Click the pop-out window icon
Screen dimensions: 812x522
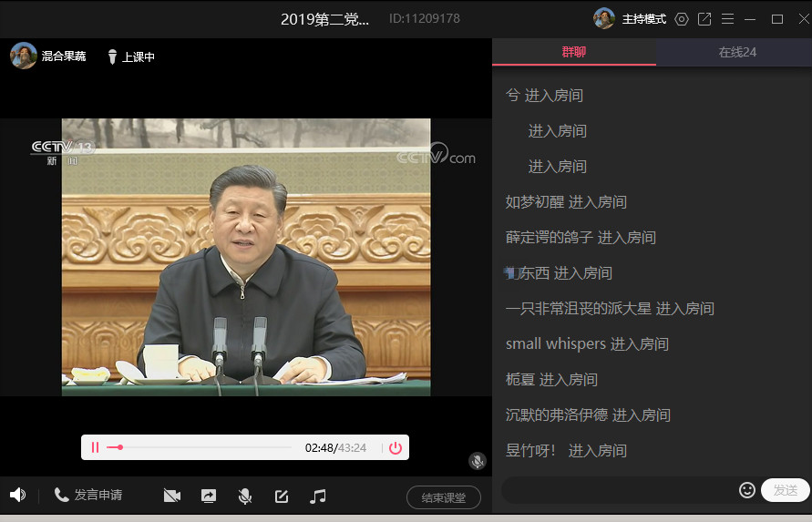(704, 18)
